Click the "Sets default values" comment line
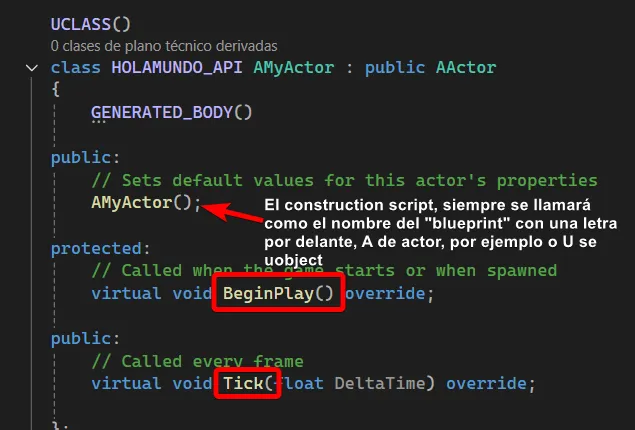Viewport: 635px width, 430px height. (345, 180)
